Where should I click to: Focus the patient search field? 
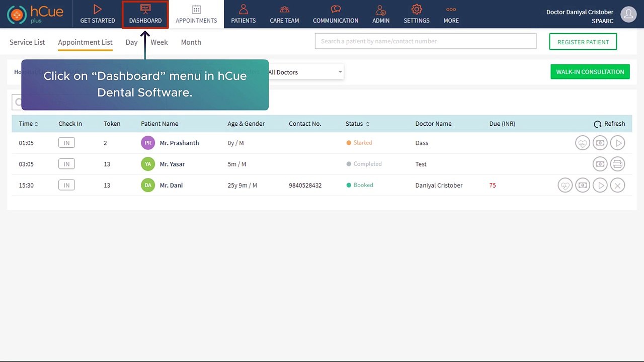click(x=426, y=41)
